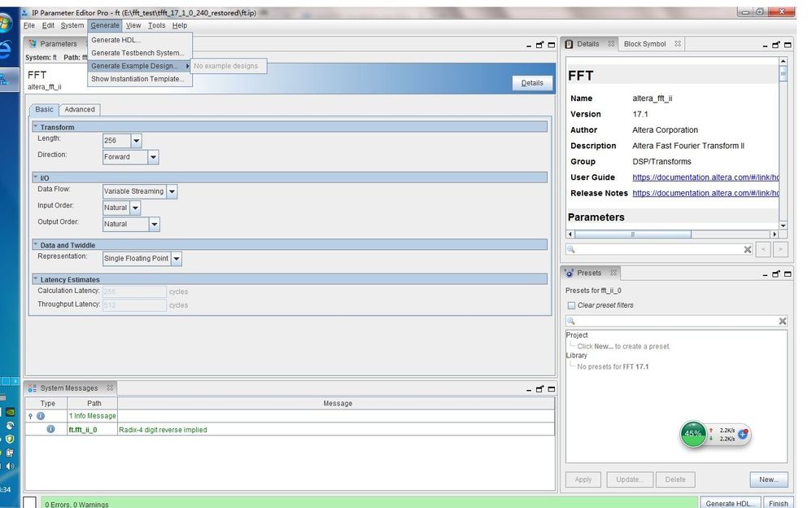The image size is (812, 508).
Task: Choose Generate HDL... from Generate menu
Action: [x=140, y=40]
